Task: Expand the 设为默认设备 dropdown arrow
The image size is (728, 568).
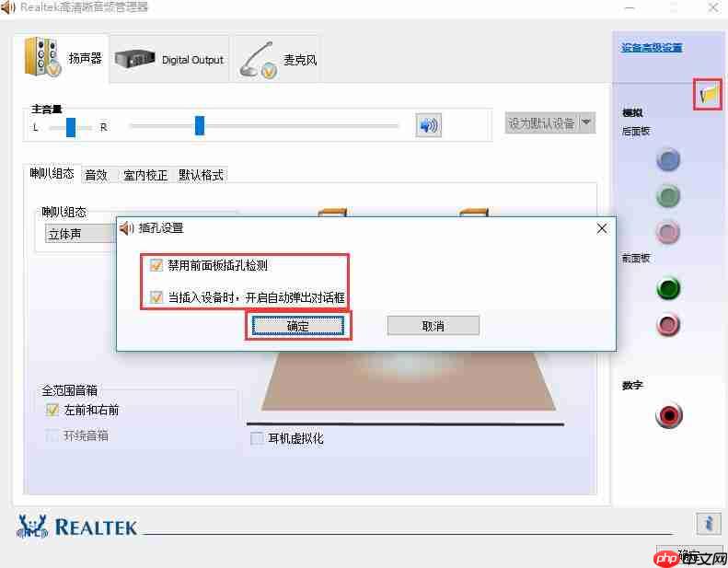Action: pos(586,123)
